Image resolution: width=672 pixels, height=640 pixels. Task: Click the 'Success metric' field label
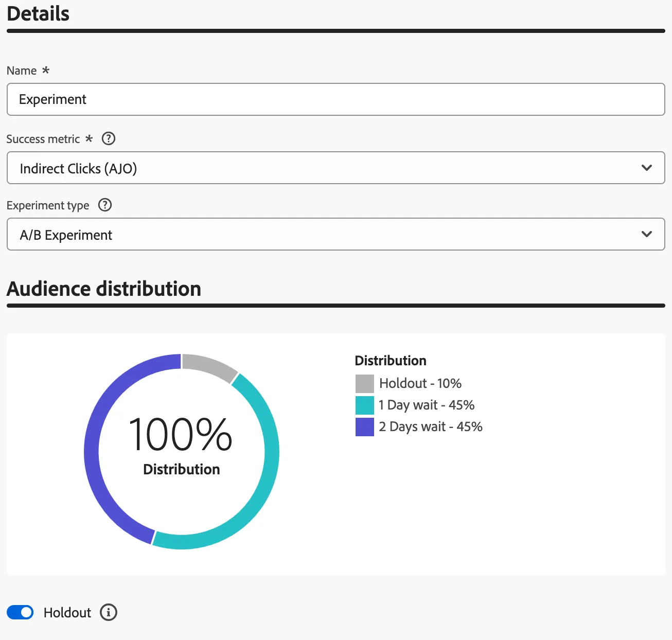pyautogui.click(x=43, y=139)
